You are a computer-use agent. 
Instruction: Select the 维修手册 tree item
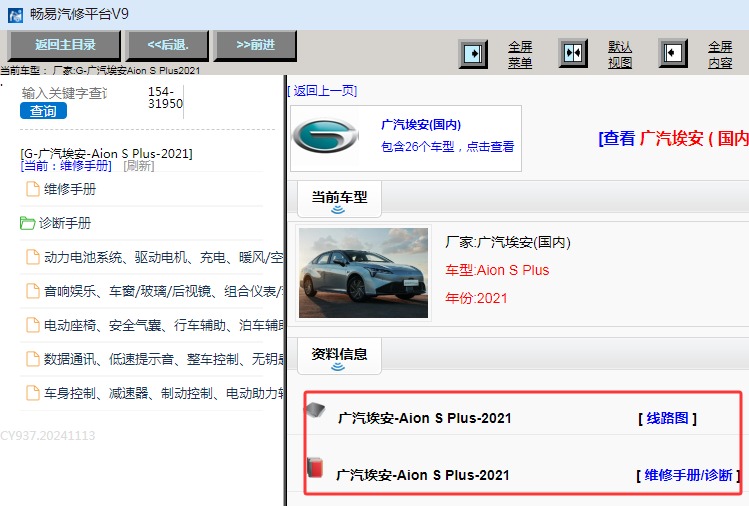click(70, 189)
